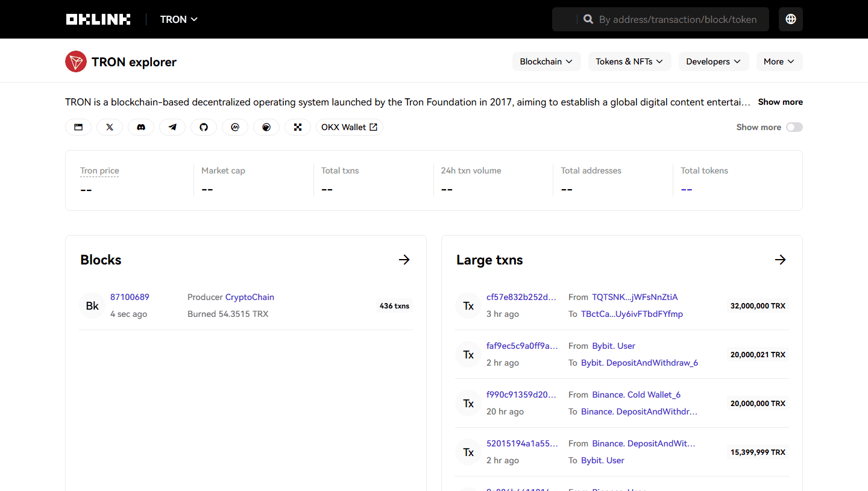Open the TRON official website icon link
Viewport: 868px width, 491px height.
click(78, 127)
